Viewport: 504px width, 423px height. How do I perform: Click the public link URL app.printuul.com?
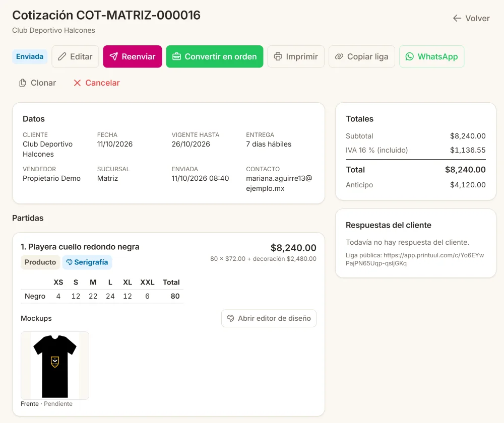pos(415,259)
